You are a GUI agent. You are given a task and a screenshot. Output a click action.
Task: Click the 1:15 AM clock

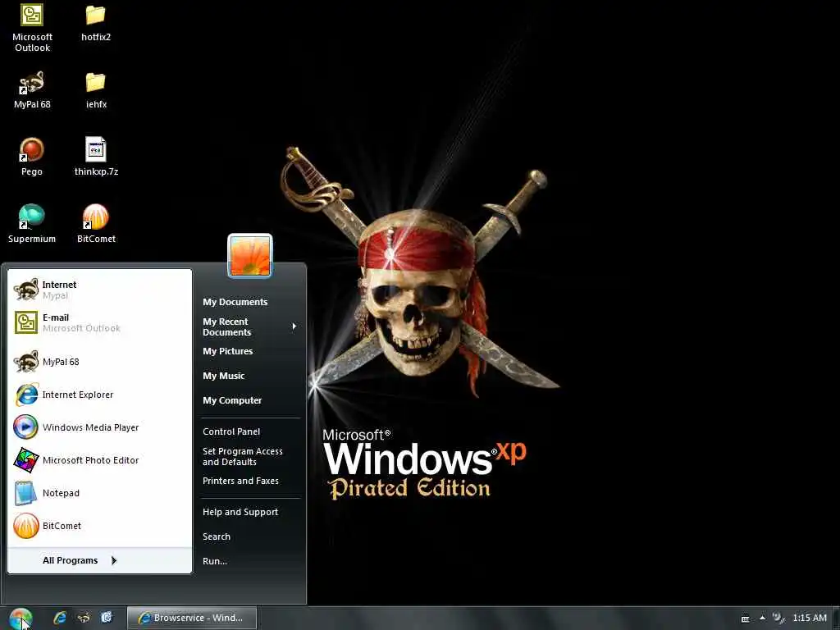click(x=810, y=618)
